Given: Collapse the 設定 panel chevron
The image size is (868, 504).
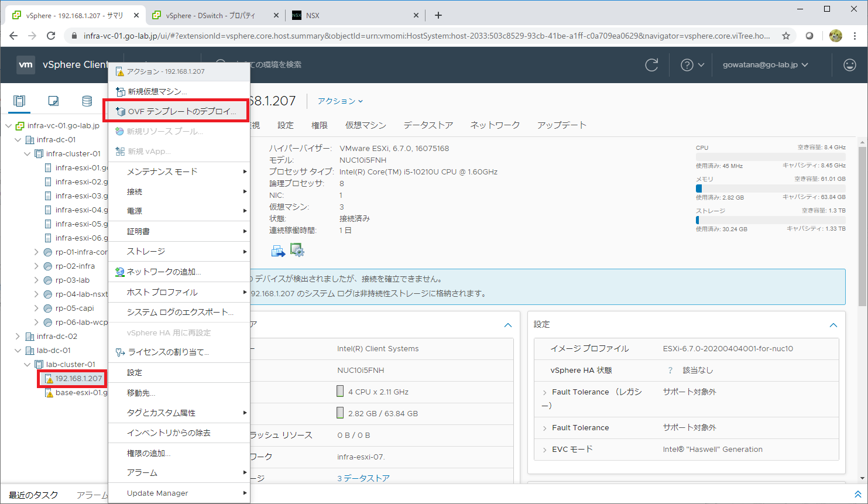Looking at the screenshot, I should (833, 325).
